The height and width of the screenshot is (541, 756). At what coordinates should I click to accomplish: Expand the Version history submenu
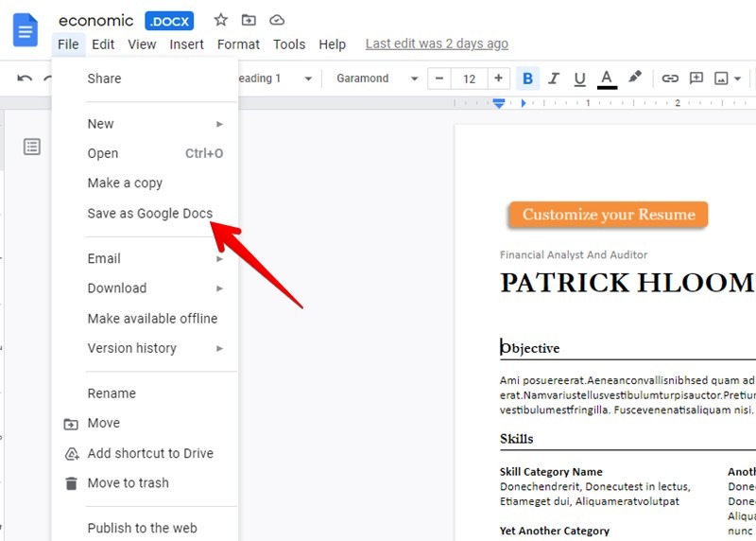click(x=145, y=348)
